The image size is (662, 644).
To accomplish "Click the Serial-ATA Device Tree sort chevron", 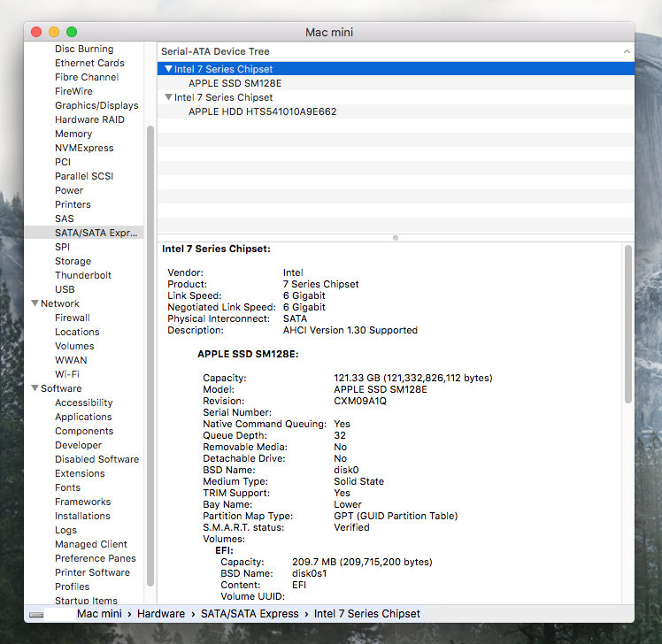I will point(627,51).
